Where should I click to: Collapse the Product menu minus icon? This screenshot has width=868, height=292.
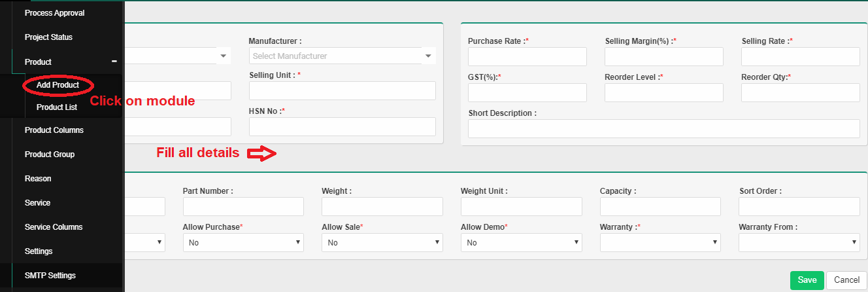click(x=114, y=62)
